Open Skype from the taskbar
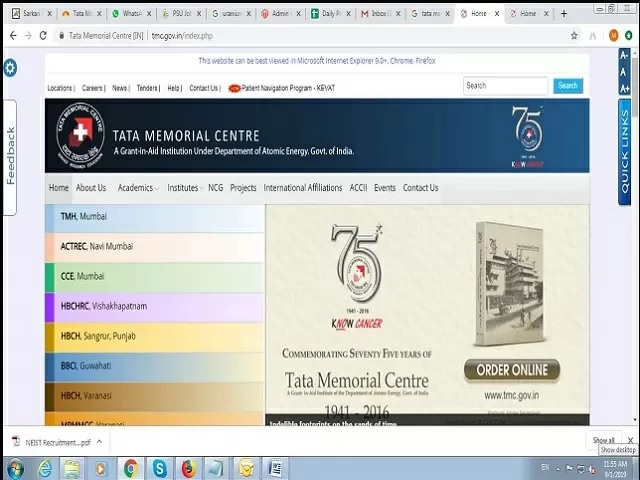The height and width of the screenshot is (480, 640). click(x=159, y=468)
